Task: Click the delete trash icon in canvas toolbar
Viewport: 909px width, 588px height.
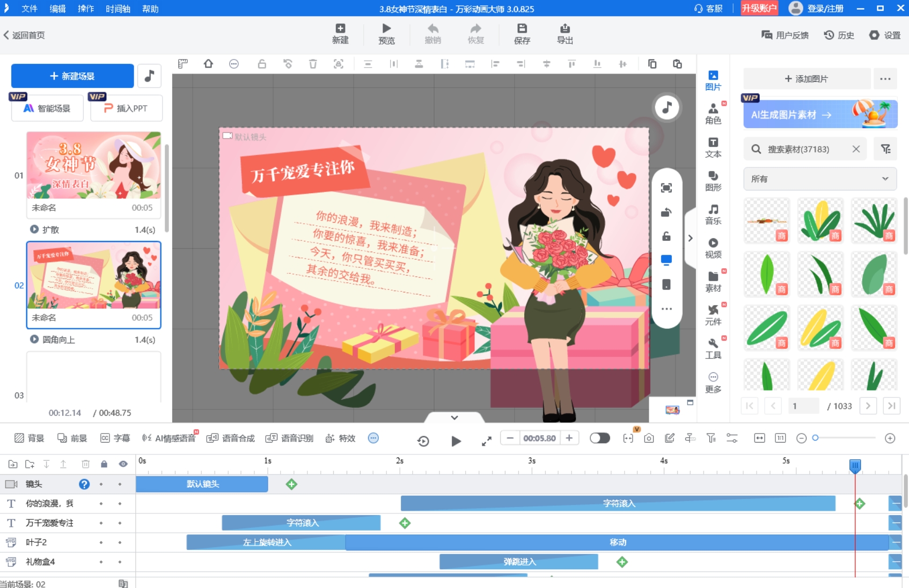Action: (x=313, y=64)
